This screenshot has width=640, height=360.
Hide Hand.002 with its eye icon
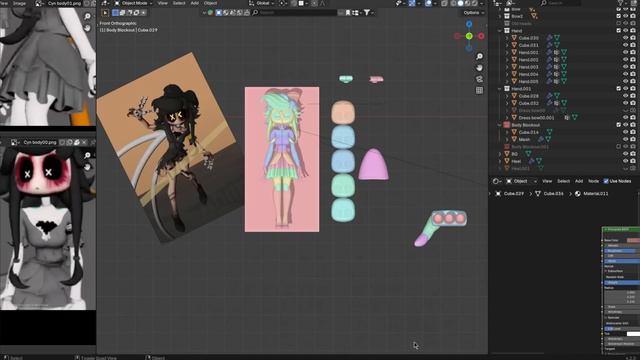(x=625, y=60)
